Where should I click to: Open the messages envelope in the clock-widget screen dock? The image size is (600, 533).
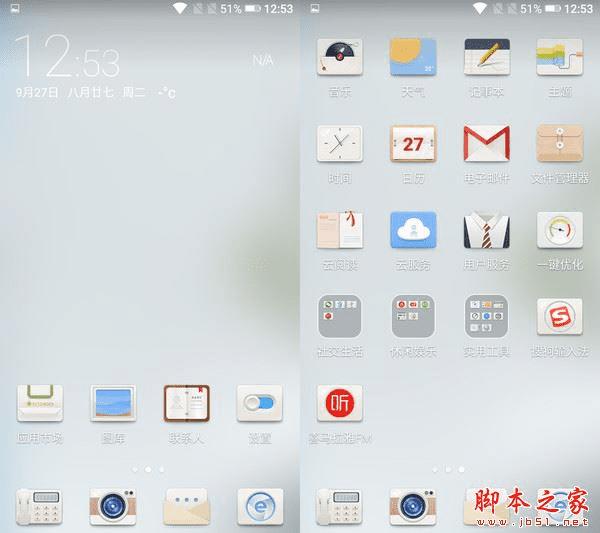tap(186, 507)
